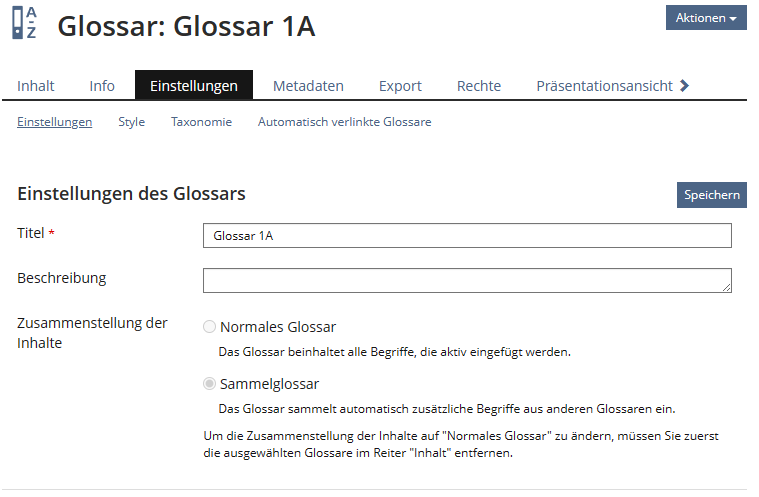Open the Export tab

400,86
